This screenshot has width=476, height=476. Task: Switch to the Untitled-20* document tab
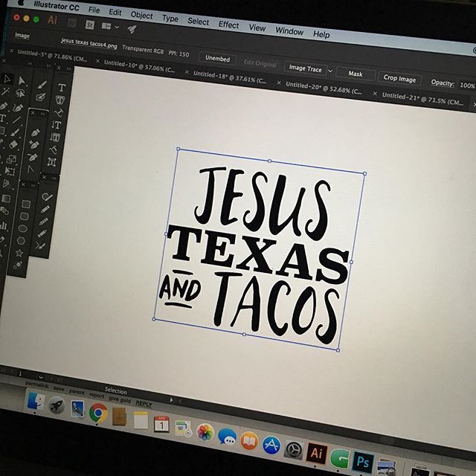click(324, 88)
